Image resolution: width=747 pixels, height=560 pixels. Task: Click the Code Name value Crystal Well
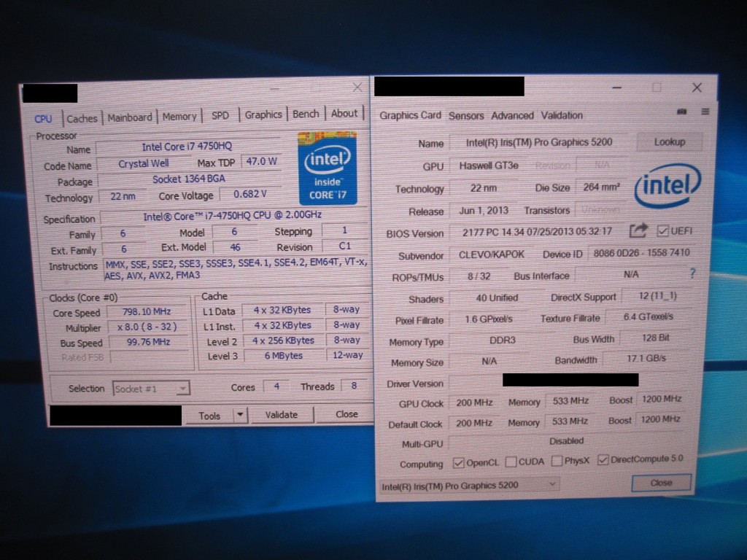point(144,164)
